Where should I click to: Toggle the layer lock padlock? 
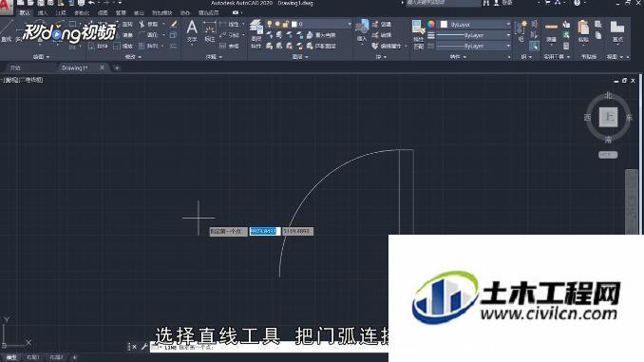coord(286,25)
